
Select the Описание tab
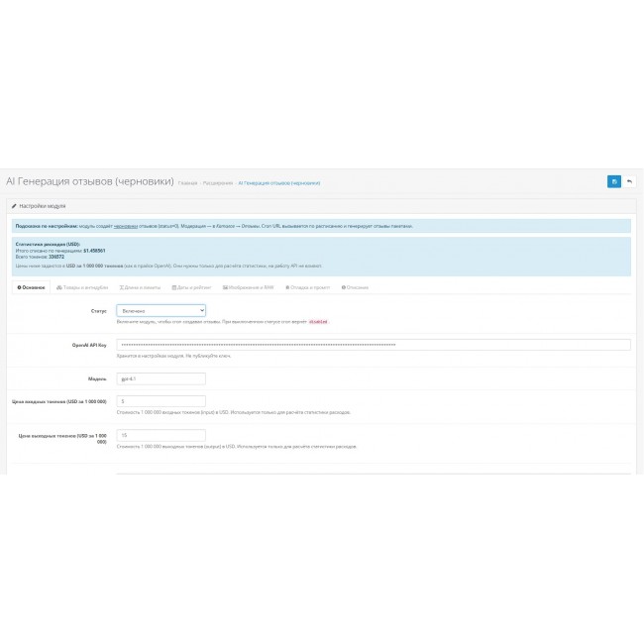pos(355,287)
